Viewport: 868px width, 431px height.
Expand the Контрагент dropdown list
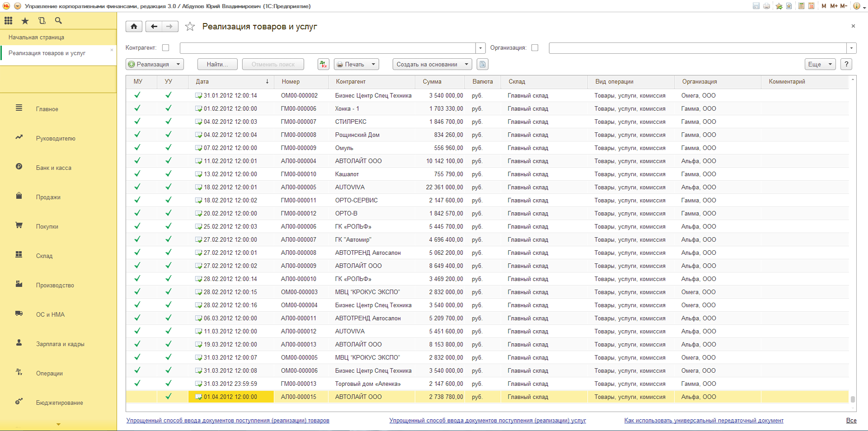point(481,48)
